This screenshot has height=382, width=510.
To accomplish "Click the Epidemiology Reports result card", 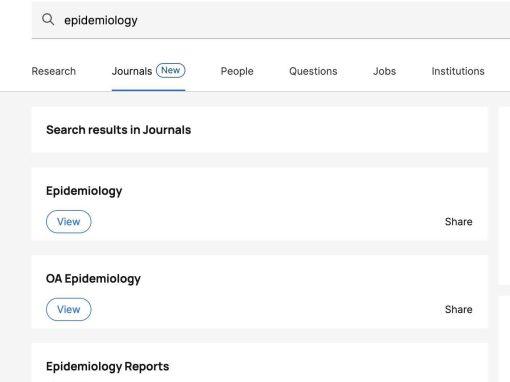I will 260,363.
